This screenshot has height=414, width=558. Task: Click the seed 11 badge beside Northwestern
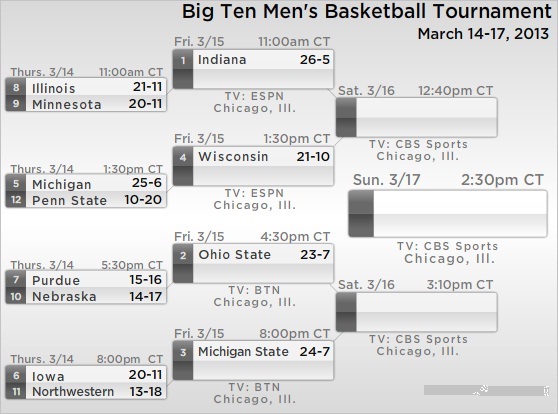point(16,391)
